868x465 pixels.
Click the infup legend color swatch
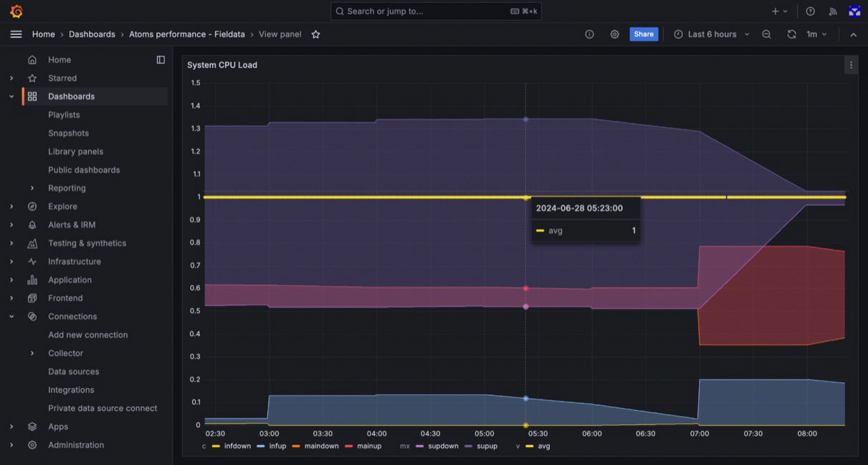pyautogui.click(x=261, y=446)
